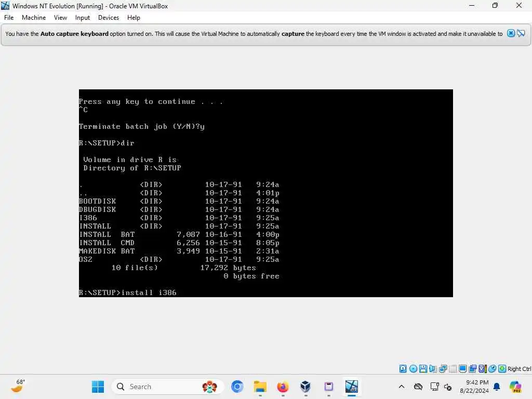Screen dimensions: 532x399
Task: Click the display indicator icon
Action: point(462,368)
